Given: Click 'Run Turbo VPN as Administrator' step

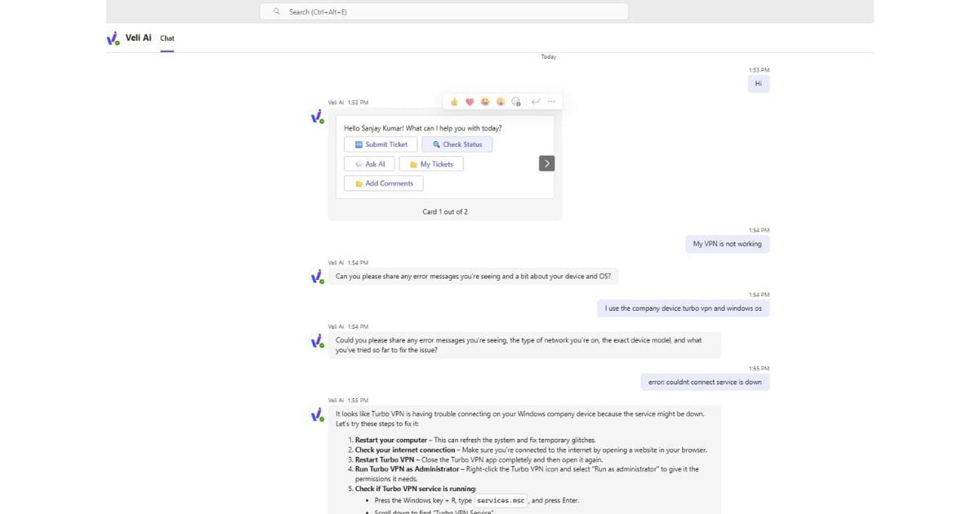Looking at the screenshot, I should pyautogui.click(x=406, y=469).
